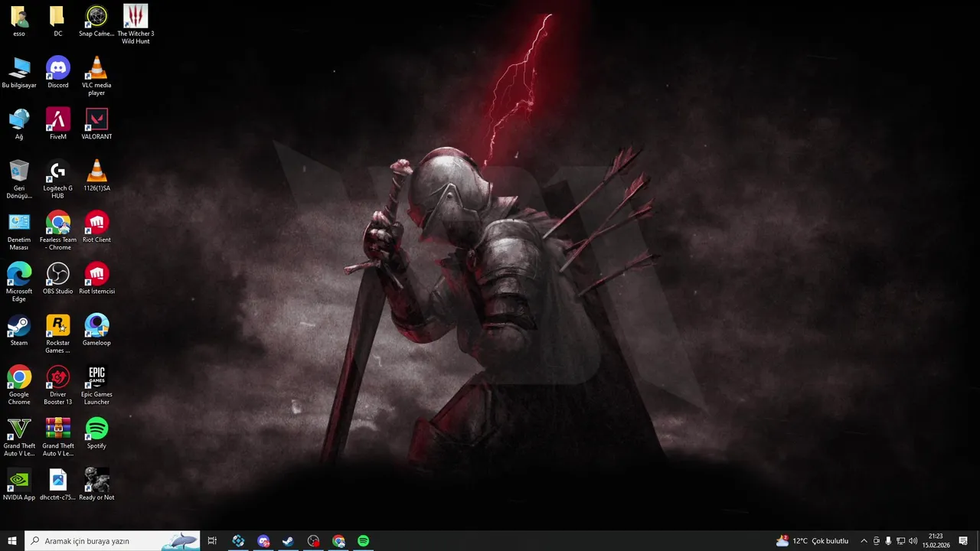Select the Riot İstemcisi shortcut
The image size is (980, 551).
click(x=96, y=278)
